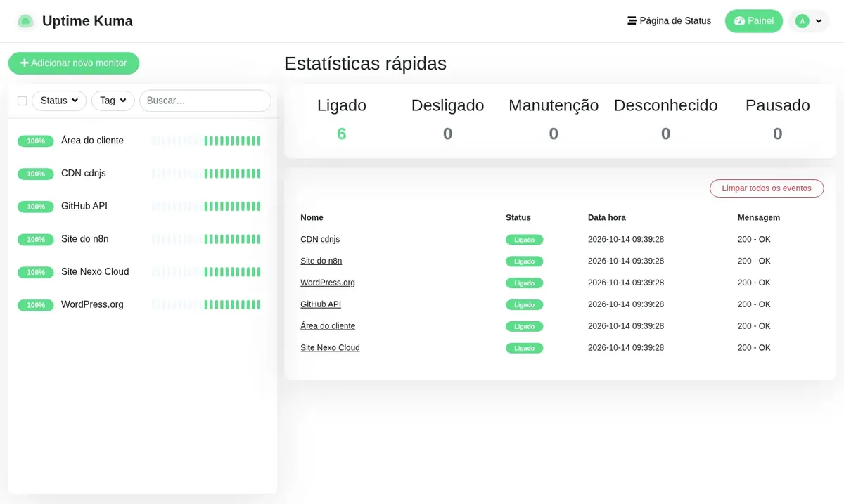Image resolution: width=844 pixels, height=504 pixels.
Task: Click the date in WordPress.org event row
Action: [x=626, y=283]
